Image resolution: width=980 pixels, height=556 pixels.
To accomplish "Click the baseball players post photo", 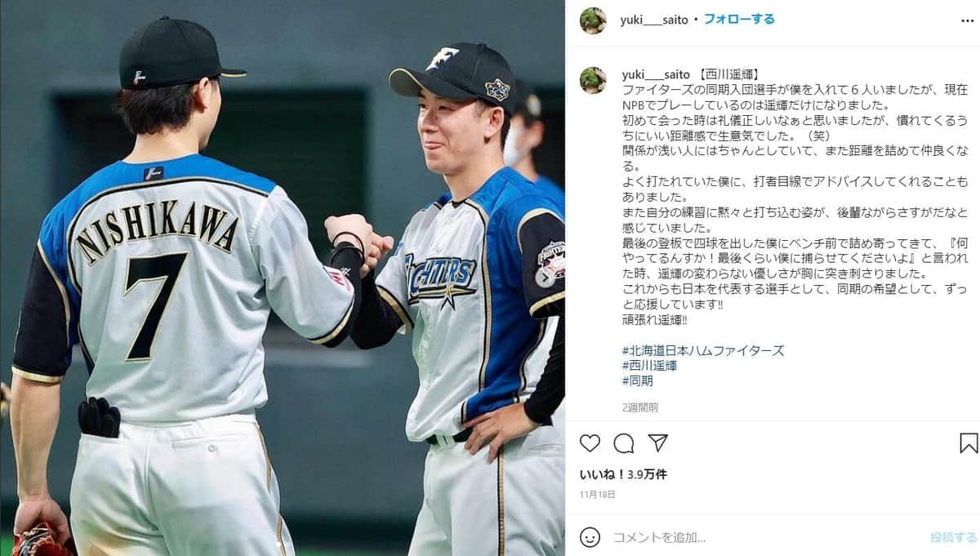I will (283, 278).
